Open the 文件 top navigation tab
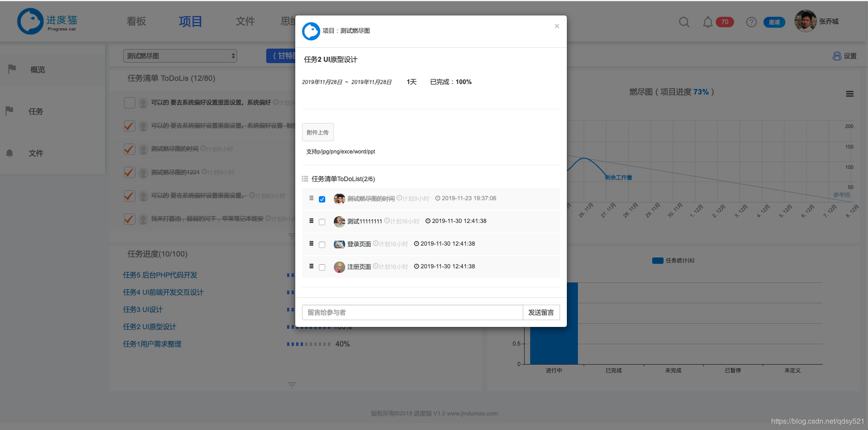868x430 pixels. 245,21
